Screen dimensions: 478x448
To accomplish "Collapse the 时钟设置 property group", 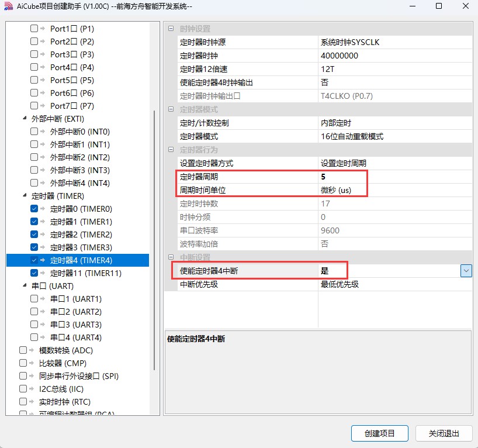I will pyautogui.click(x=171, y=29).
